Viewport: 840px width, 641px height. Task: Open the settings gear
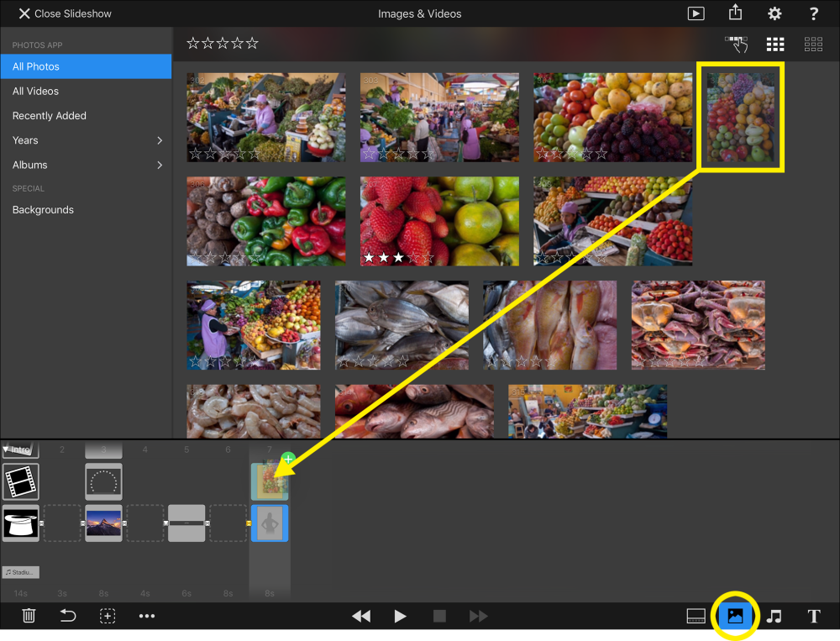pyautogui.click(x=774, y=13)
